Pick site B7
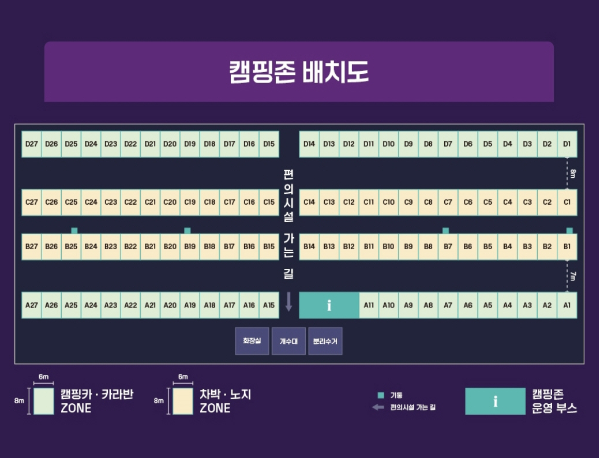The height and width of the screenshot is (458, 600). click(x=448, y=247)
